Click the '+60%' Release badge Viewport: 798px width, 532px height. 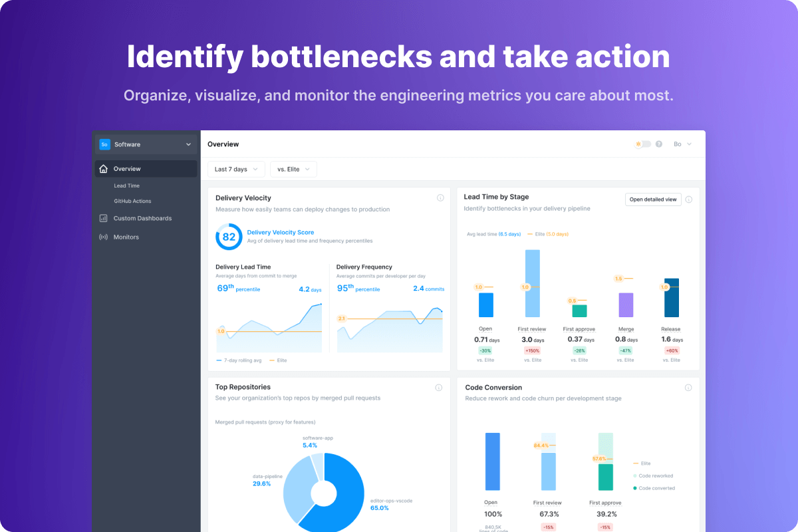672,350
